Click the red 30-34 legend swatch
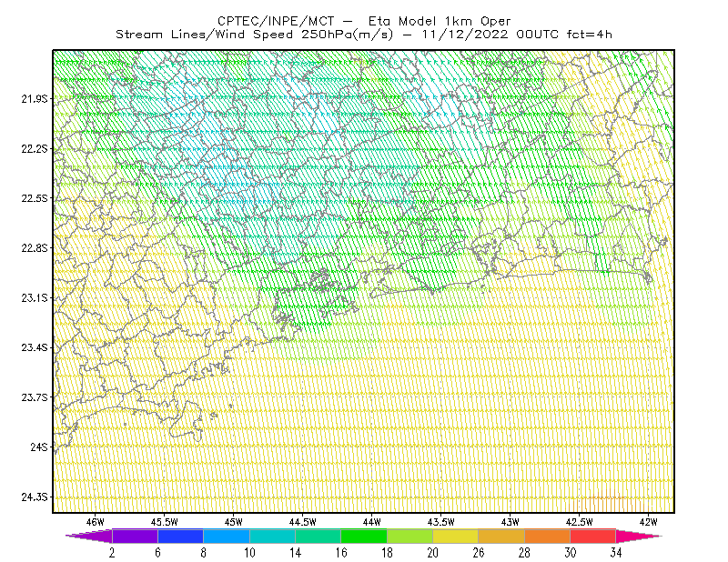The image size is (728, 562). (593, 536)
